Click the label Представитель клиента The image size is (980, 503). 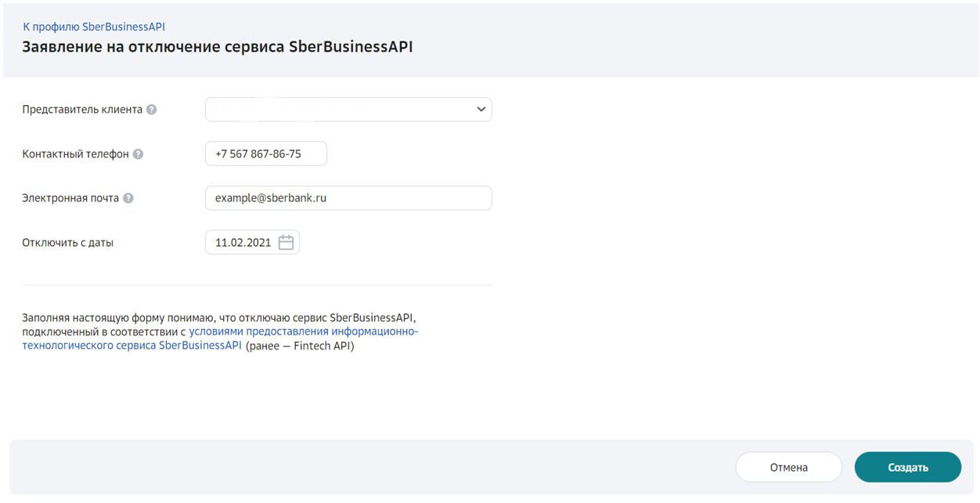click(x=83, y=110)
